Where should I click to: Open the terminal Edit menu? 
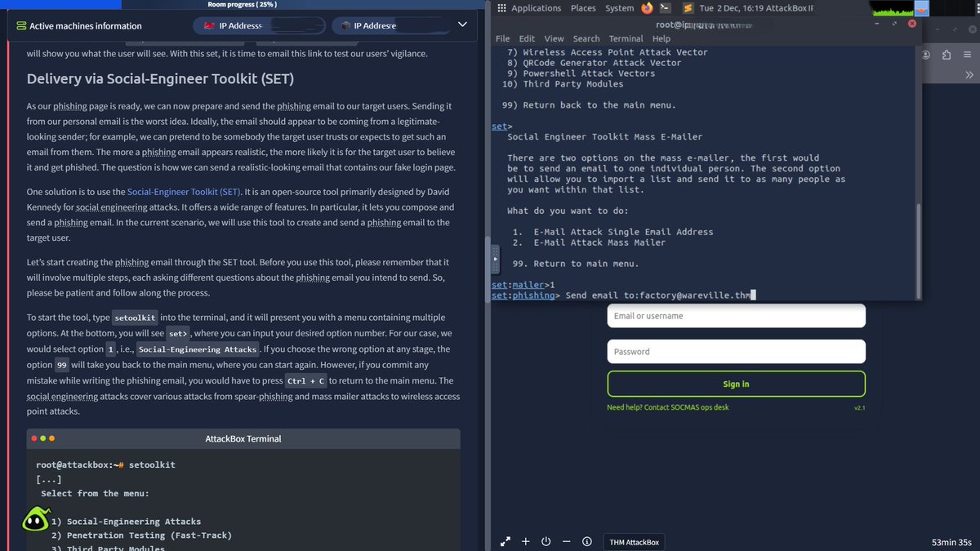click(x=527, y=38)
